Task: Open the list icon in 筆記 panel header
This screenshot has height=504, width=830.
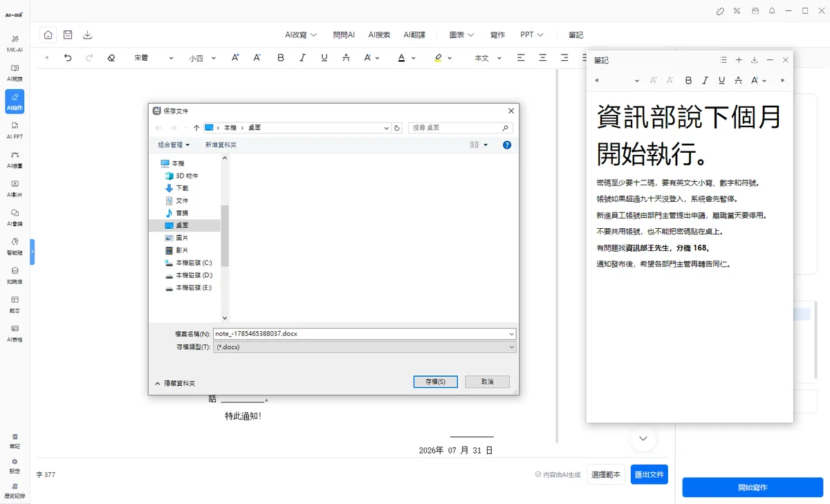Action: tap(723, 60)
